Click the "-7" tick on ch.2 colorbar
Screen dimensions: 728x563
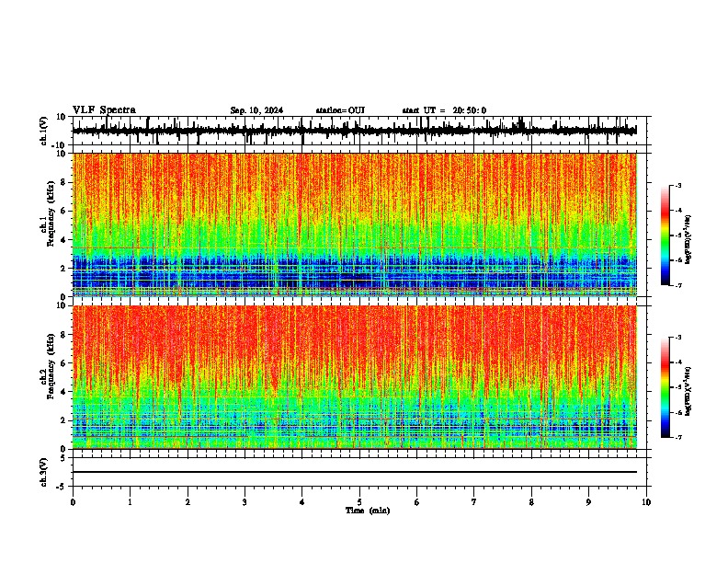coord(678,437)
